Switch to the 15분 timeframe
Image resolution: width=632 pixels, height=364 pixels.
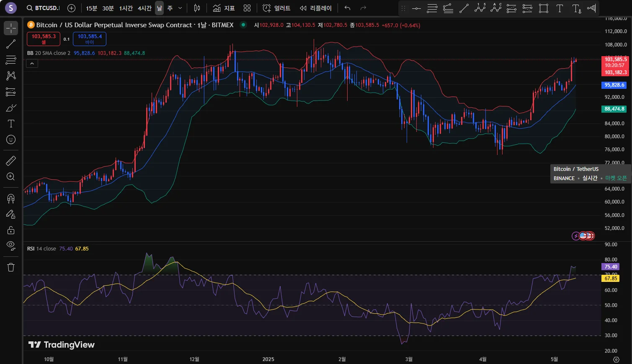(x=91, y=8)
